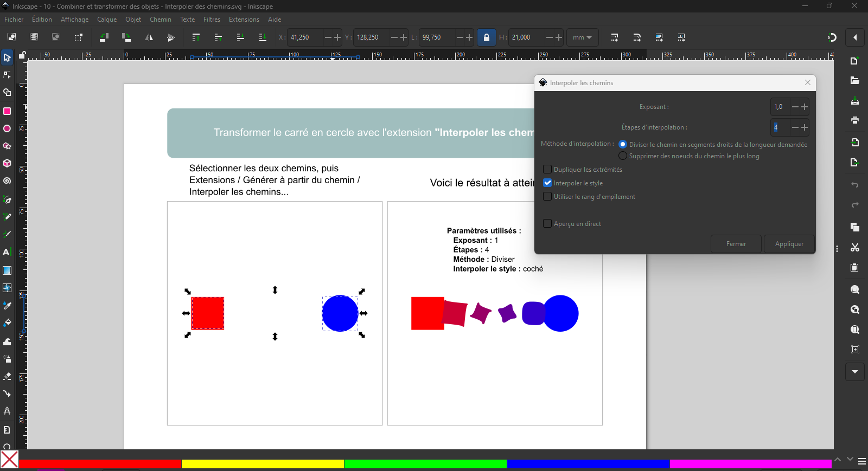Select the Selector arrow tool
This screenshot has width=868, height=471.
coord(7,57)
